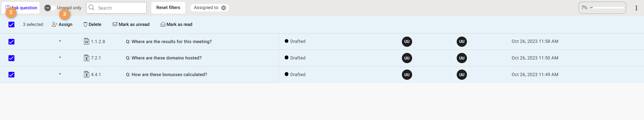
Task: Click the Reset filters button
Action: point(168,8)
